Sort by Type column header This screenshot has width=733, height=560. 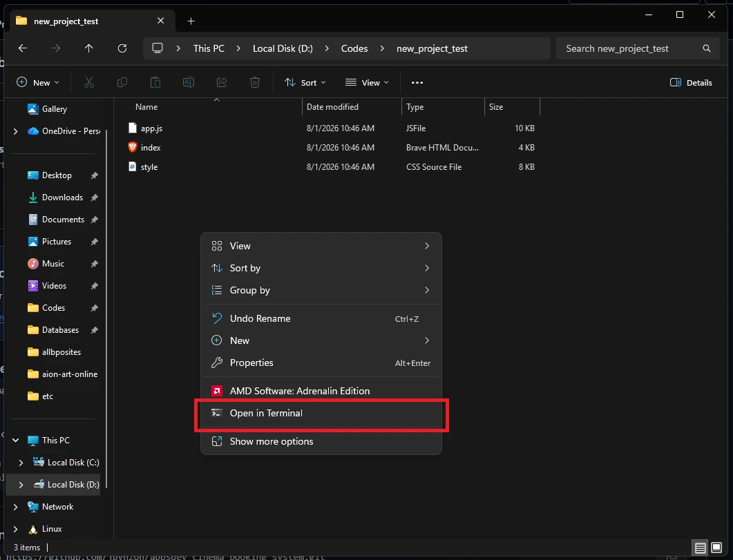tap(443, 107)
